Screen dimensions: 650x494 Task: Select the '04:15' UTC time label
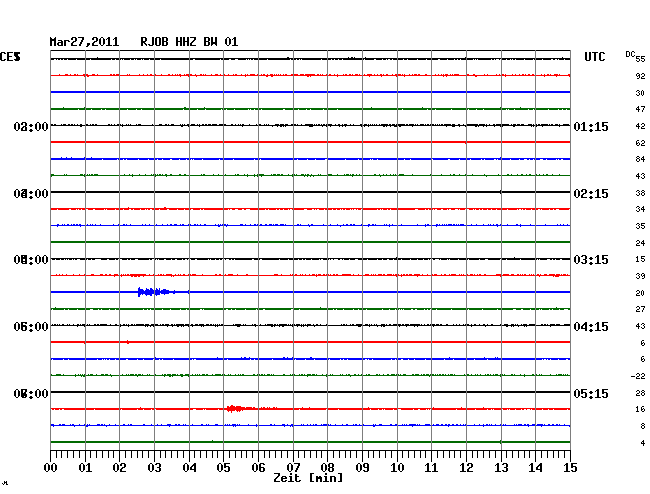[591, 327]
